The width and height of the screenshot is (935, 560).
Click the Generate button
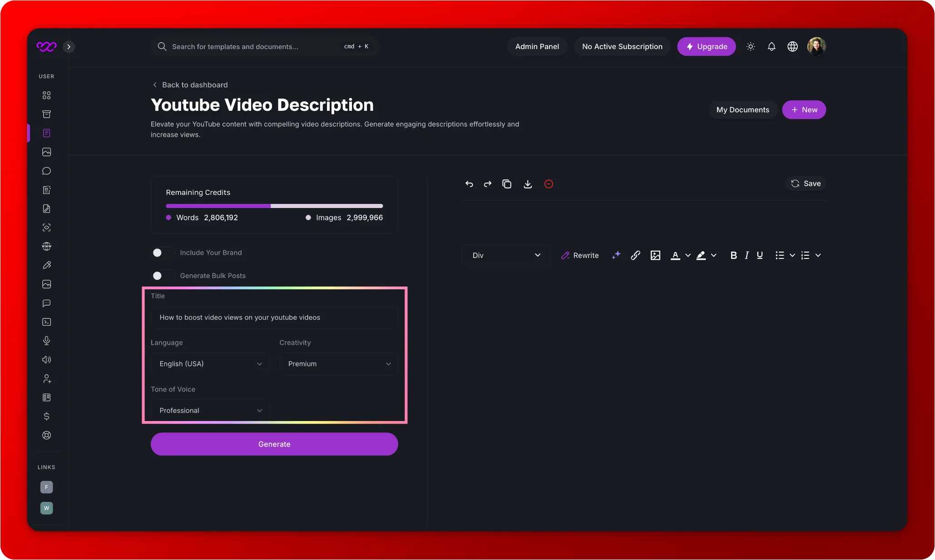pyautogui.click(x=274, y=444)
